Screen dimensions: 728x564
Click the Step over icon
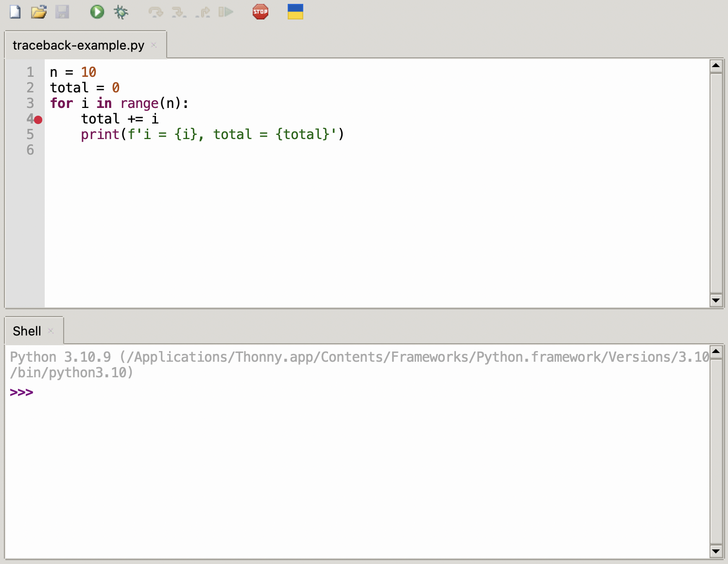tap(156, 12)
